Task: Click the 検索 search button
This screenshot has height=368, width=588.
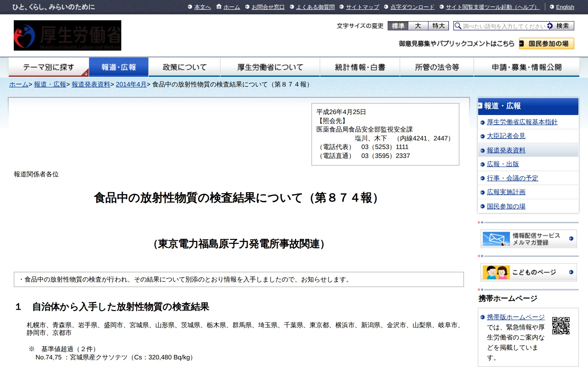Action: (x=562, y=26)
